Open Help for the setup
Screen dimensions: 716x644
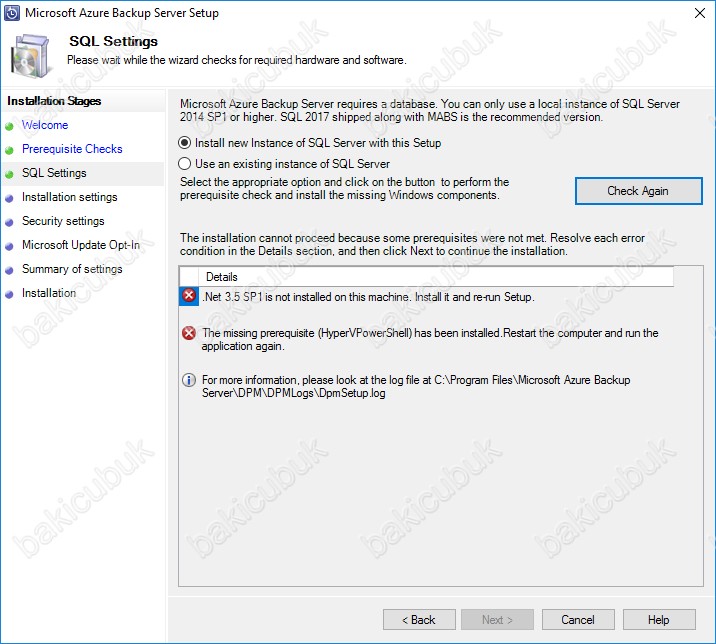pos(659,620)
